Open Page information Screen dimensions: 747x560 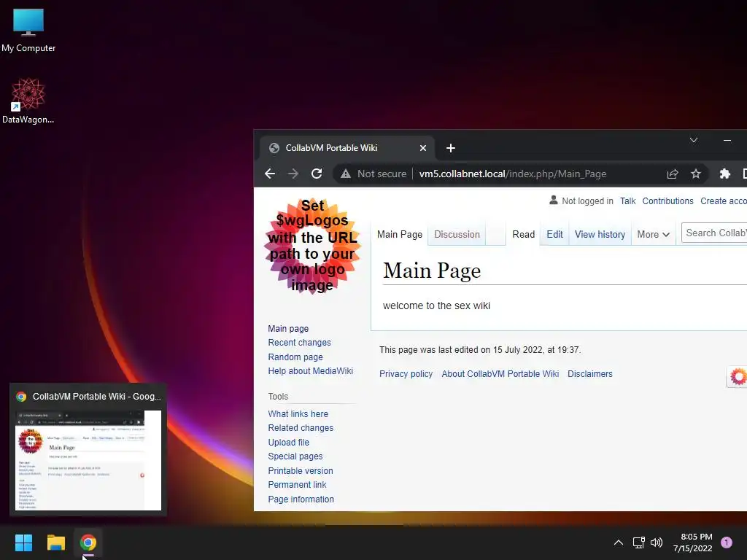click(x=301, y=499)
